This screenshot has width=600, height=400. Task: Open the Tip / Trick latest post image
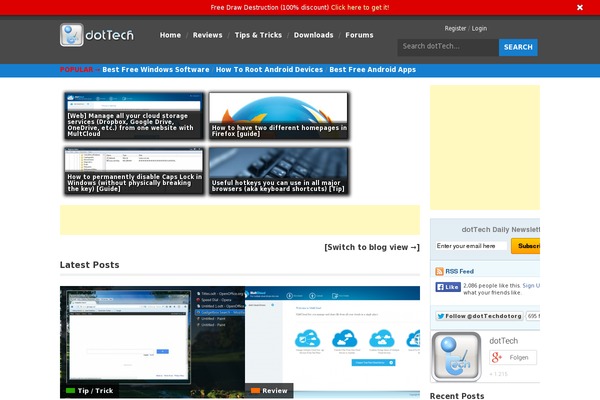point(152,342)
